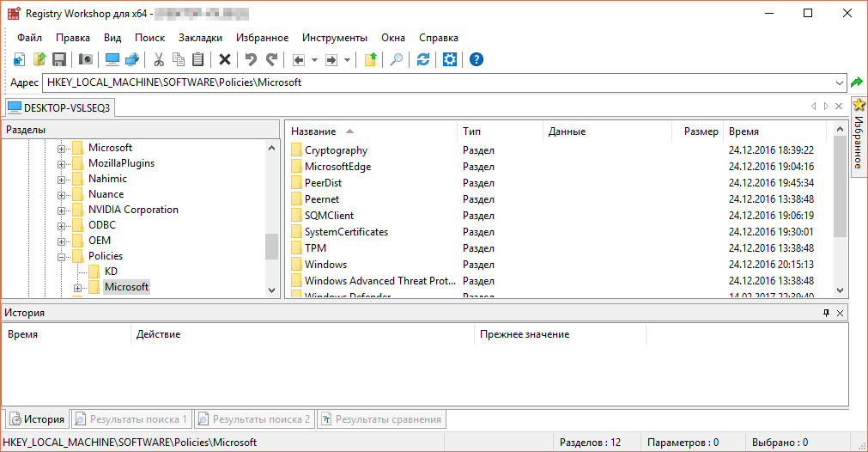The height and width of the screenshot is (452, 868).
Task: Click the Delete X icon in toolbar
Action: pos(224,59)
